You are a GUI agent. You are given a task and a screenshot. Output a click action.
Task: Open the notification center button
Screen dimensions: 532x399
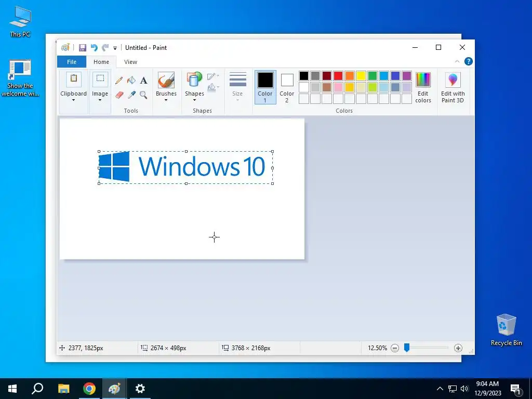point(516,389)
